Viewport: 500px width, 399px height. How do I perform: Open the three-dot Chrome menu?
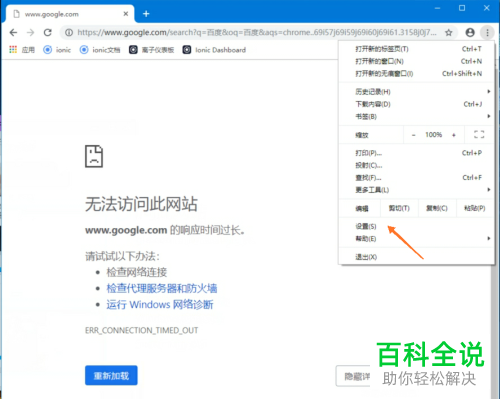[x=487, y=32]
